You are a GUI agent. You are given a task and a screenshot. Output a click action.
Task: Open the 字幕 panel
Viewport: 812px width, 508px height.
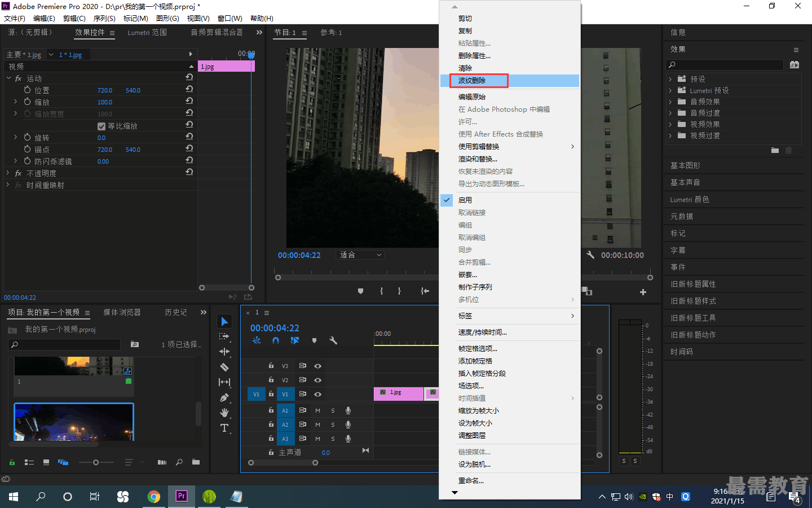click(678, 250)
